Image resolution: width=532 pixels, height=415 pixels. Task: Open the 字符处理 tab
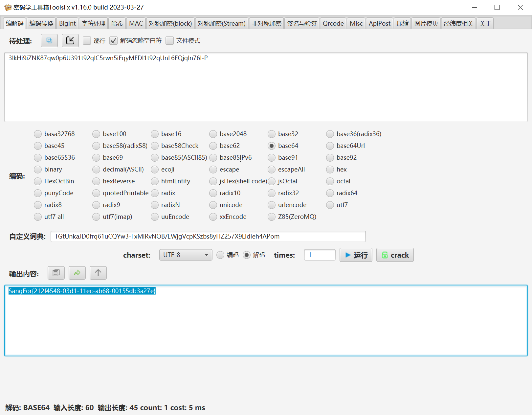[94, 23]
